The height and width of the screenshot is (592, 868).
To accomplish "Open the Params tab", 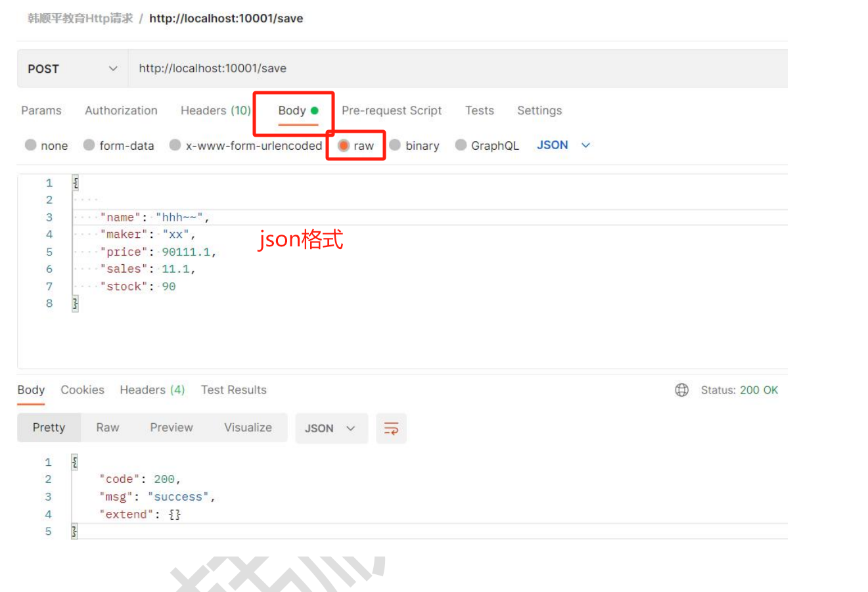I will click(x=41, y=110).
